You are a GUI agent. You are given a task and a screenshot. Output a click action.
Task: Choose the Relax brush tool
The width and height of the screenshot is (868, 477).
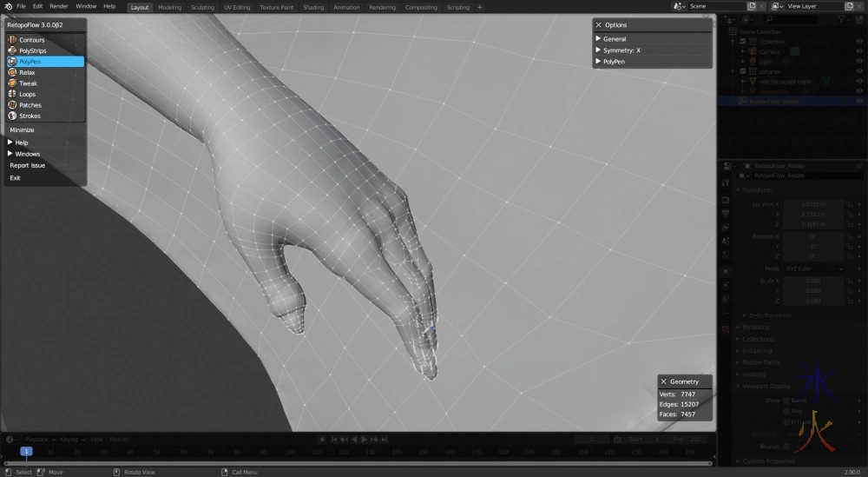(27, 73)
